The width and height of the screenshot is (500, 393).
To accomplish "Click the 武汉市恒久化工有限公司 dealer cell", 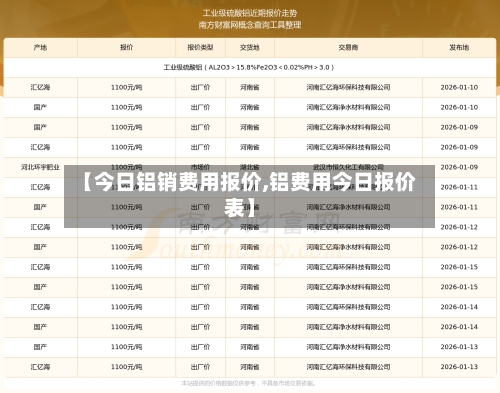I will coord(348,167).
